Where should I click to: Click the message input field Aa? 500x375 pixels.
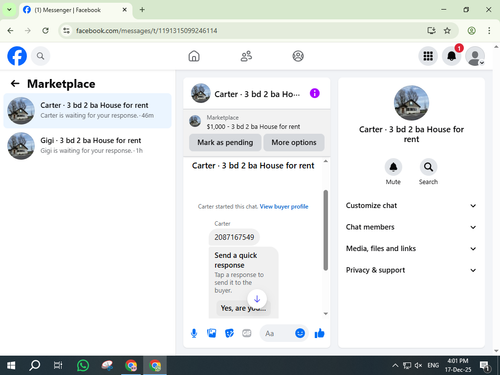(x=277, y=333)
